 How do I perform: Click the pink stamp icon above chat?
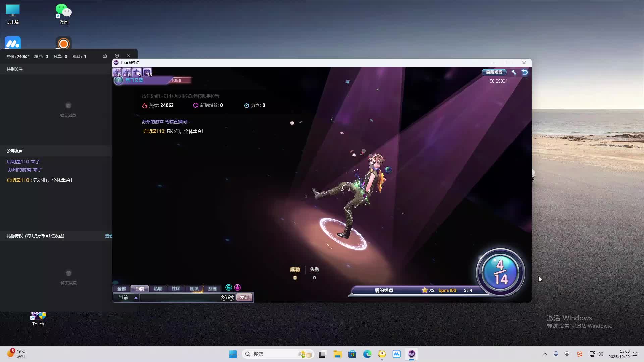click(237, 287)
